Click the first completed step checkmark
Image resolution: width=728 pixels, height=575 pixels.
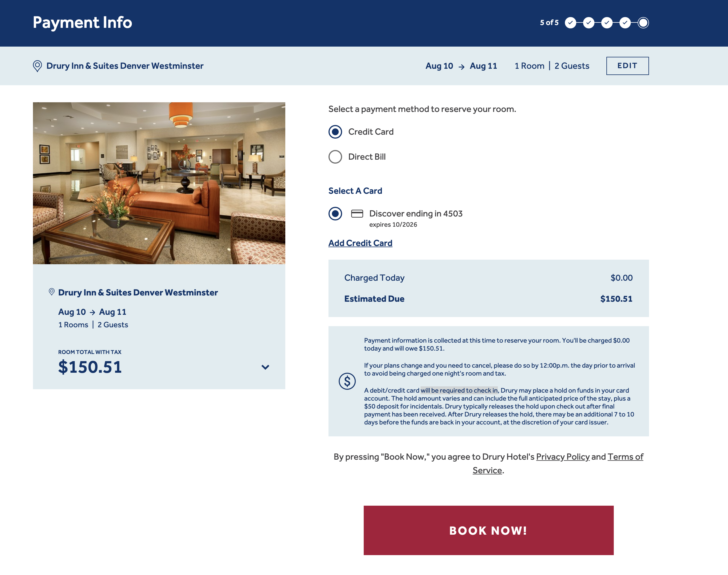[570, 23]
